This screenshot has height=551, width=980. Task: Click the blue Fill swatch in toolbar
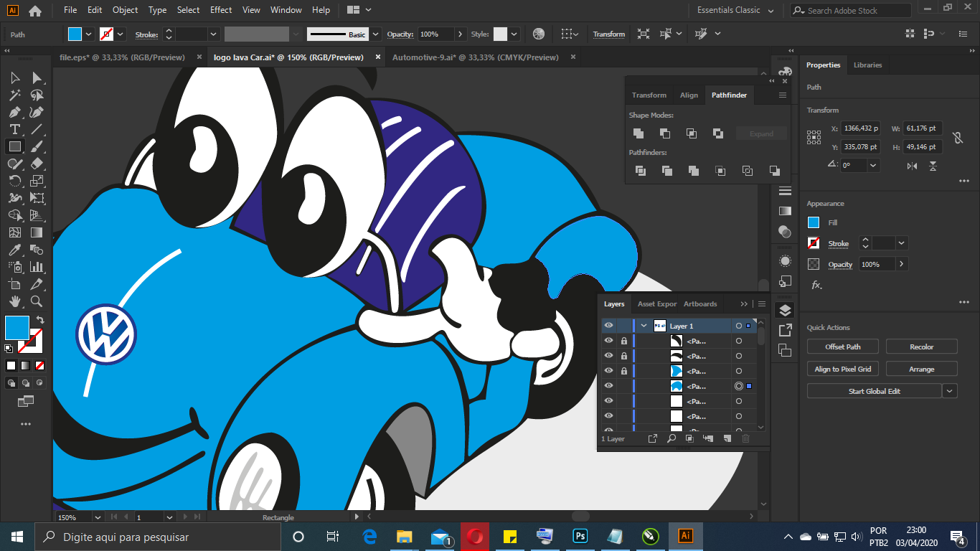pos(17,328)
